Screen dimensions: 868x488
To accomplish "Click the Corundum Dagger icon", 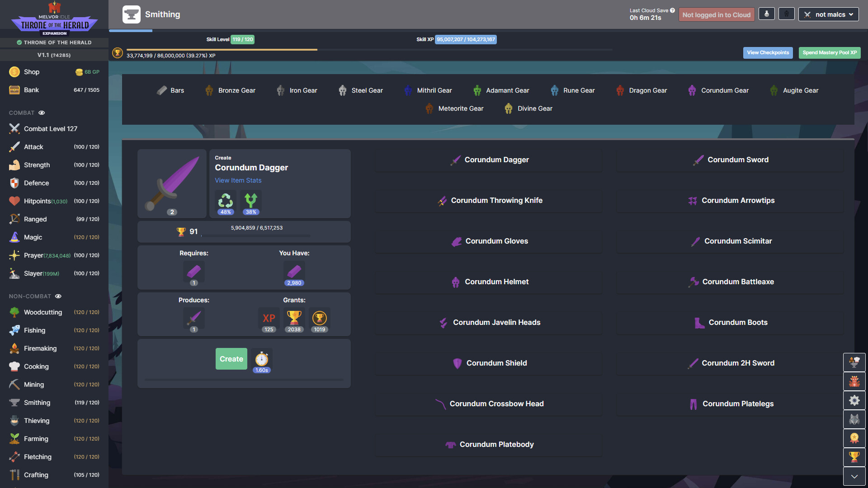I will click(x=455, y=160).
